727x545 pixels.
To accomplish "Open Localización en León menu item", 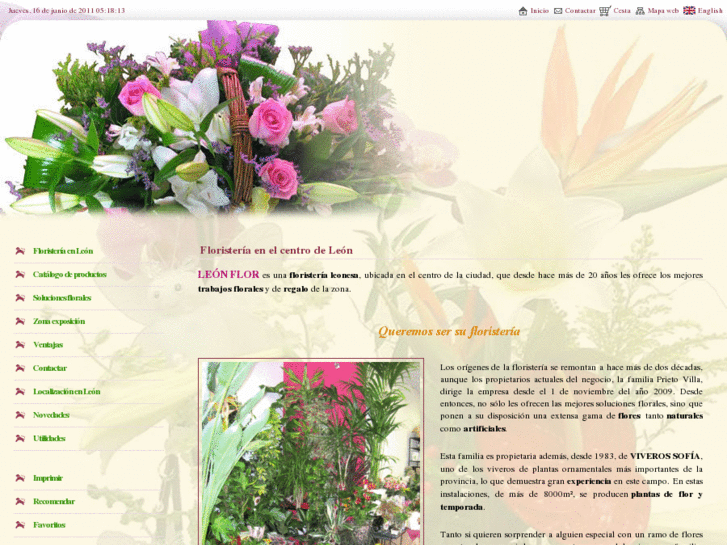I will tap(67, 391).
